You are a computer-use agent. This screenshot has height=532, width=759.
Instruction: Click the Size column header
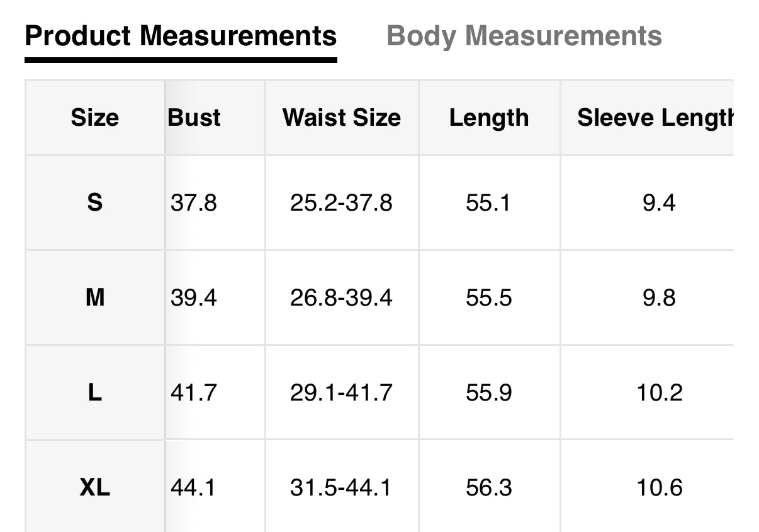pyautogui.click(x=94, y=118)
